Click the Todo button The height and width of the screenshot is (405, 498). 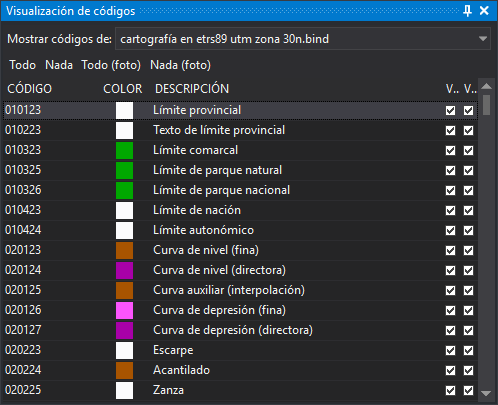click(x=23, y=65)
